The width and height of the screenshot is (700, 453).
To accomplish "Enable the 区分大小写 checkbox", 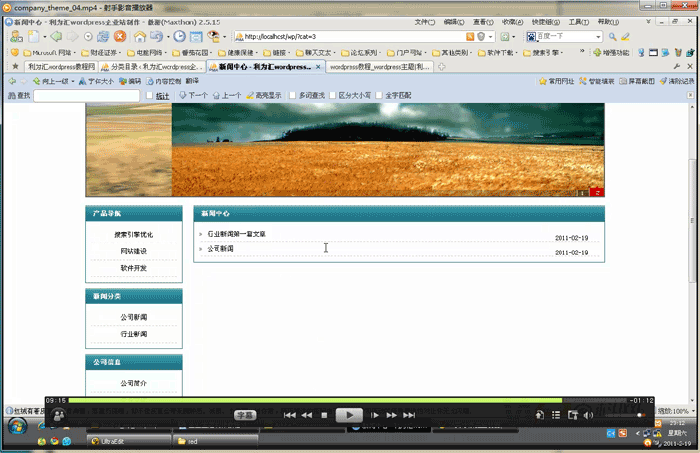I will point(333,95).
